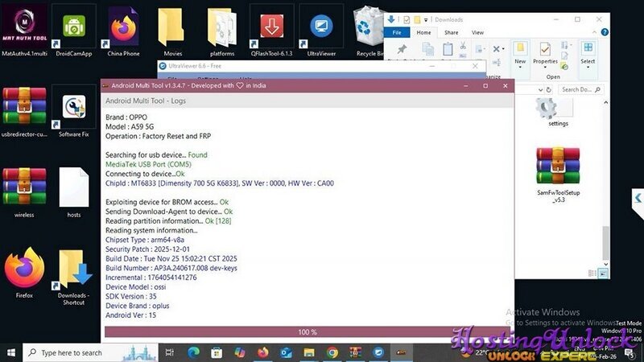Image resolution: width=644 pixels, height=362 pixels.
Task: Click the 100% progress bar
Action: [x=308, y=331]
